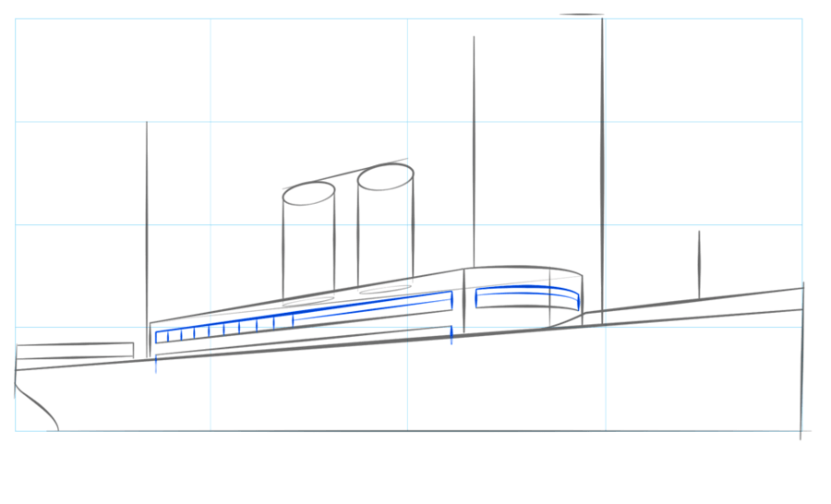Viewport: 831px width, 504px height.
Task: Click the left mast near the stern
Action: tap(146, 222)
